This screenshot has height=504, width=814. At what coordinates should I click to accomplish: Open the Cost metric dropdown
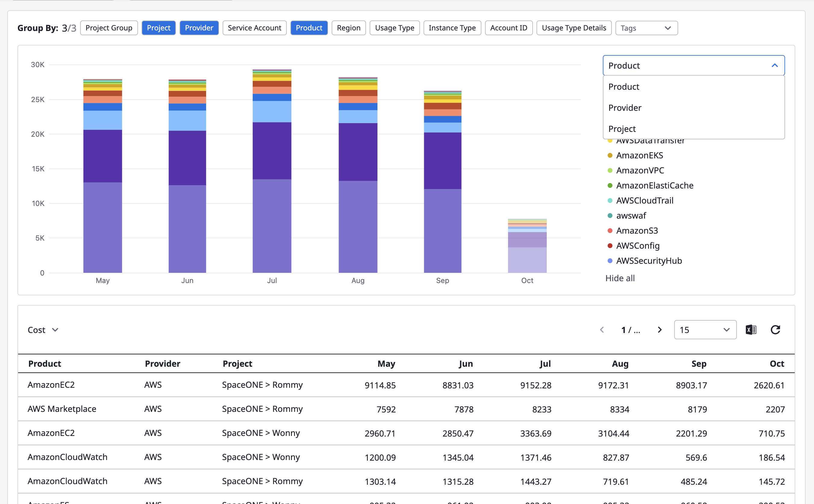[43, 330]
